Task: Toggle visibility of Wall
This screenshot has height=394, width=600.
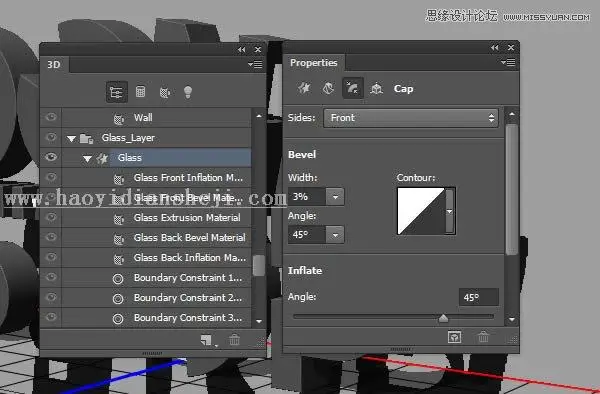Action: [x=51, y=117]
